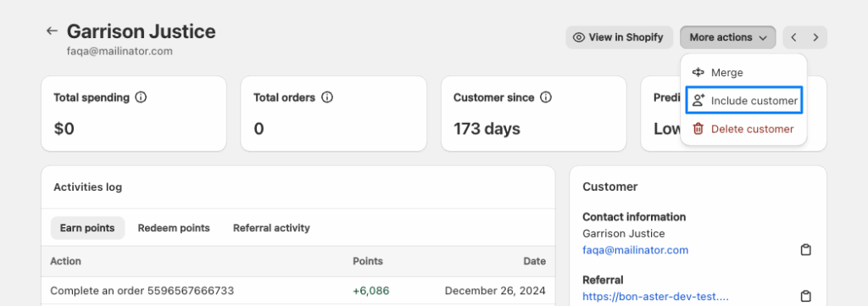Copy the referral link with clipboard icon

click(806, 296)
